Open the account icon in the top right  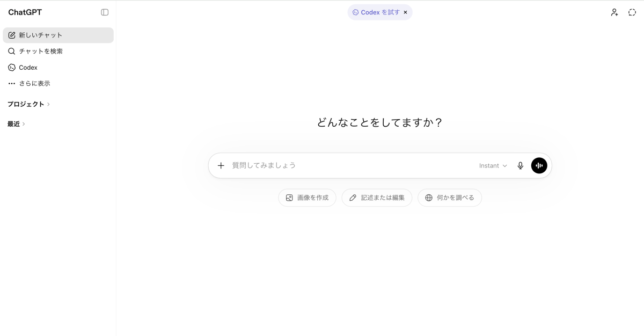pyautogui.click(x=614, y=12)
